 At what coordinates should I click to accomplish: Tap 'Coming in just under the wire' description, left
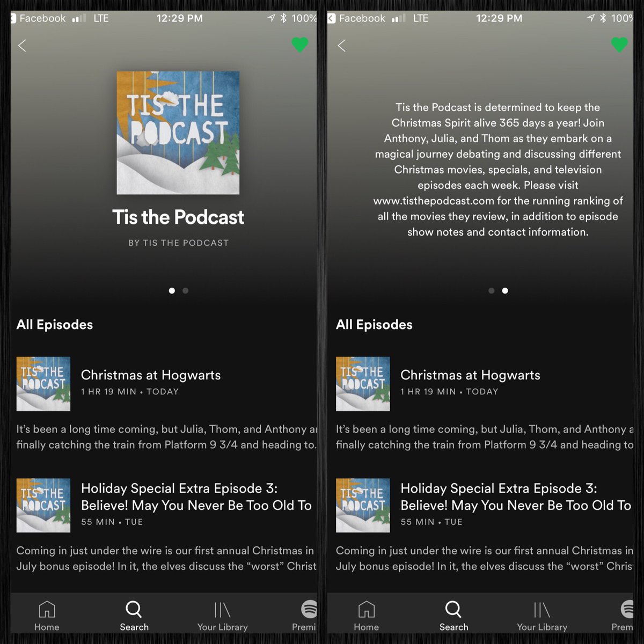[x=166, y=558]
